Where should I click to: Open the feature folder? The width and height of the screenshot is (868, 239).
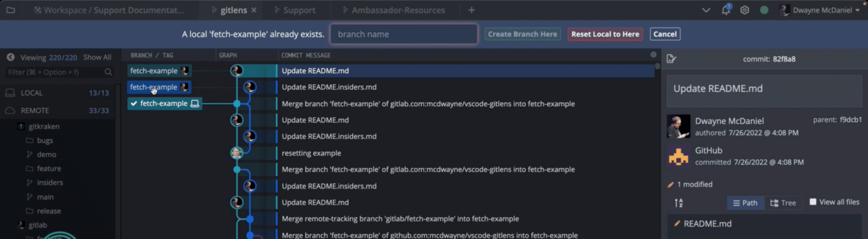click(x=49, y=168)
